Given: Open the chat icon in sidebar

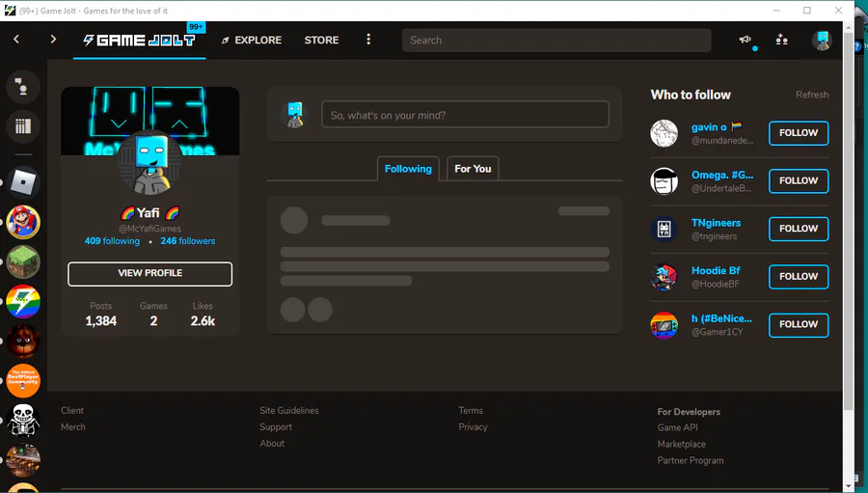Looking at the screenshot, I should [x=23, y=87].
